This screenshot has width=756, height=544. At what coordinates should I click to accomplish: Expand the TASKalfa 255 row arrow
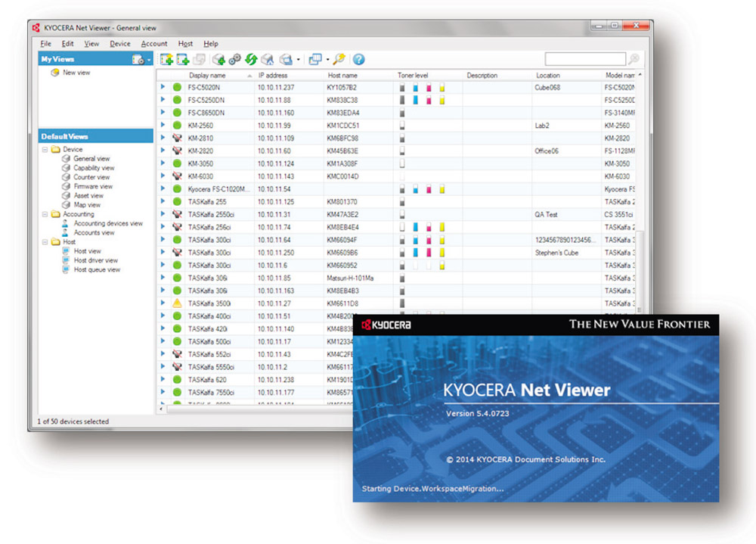(163, 201)
